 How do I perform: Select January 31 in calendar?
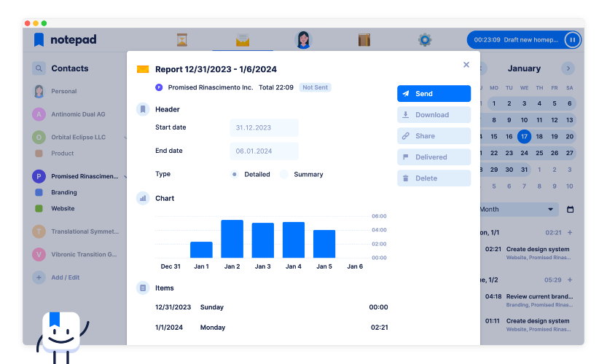click(524, 170)
